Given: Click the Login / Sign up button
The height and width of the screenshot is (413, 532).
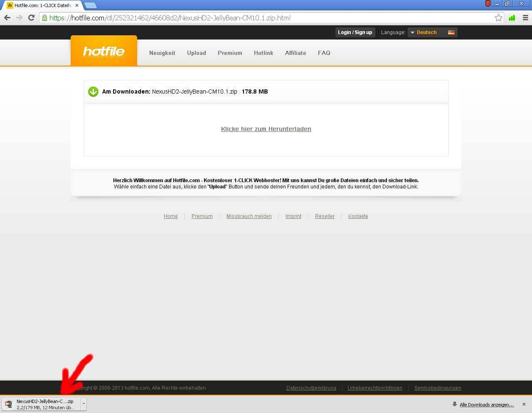Looking at the screenshot, I should click(355, 32).
